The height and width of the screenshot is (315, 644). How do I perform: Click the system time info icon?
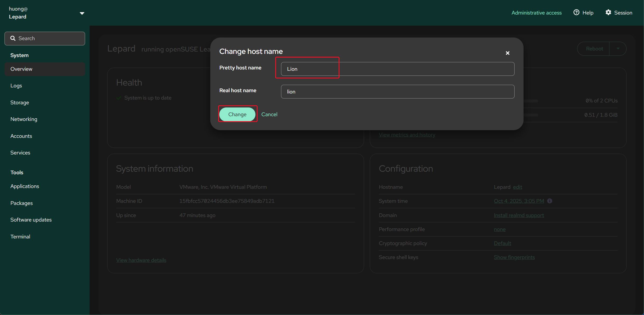549,201
